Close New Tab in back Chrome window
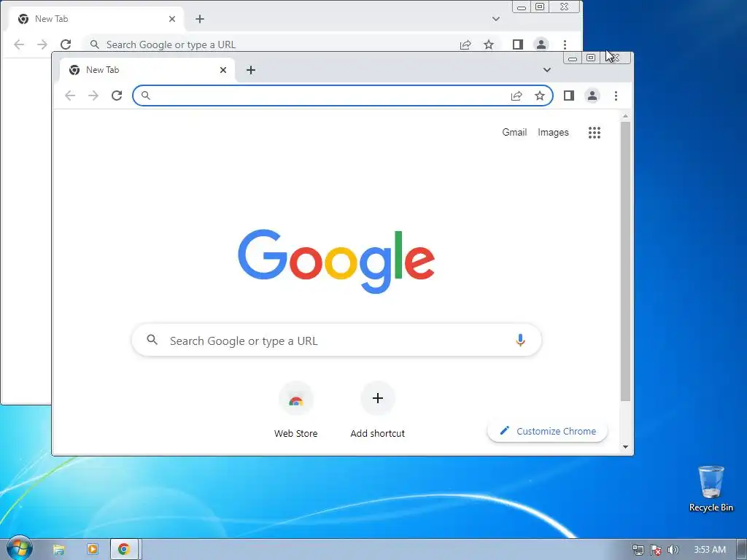The image size is (747, 560). coord(172,19)
